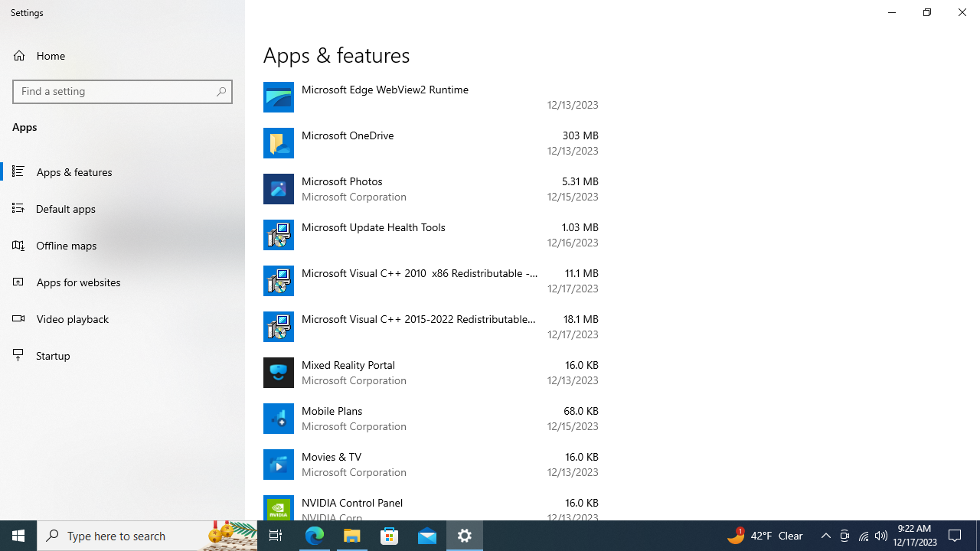
Task: Select Apps for websites in sidebar
Action: (78, 282)
